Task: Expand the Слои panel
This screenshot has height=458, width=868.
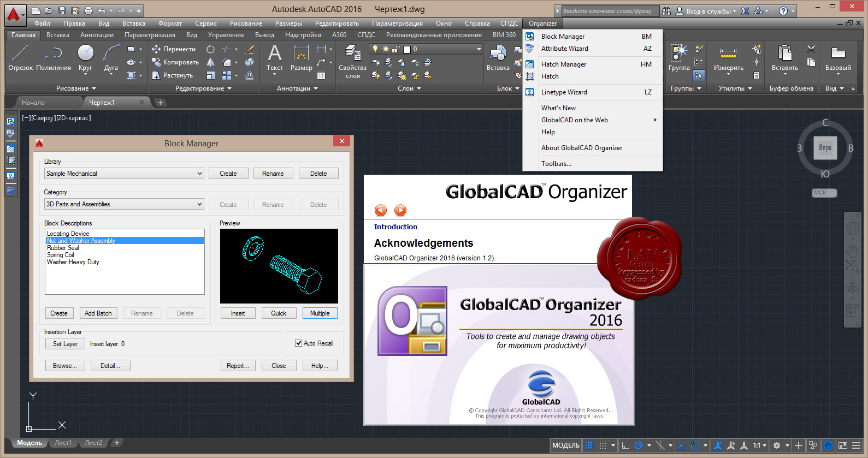Action: 409,88
